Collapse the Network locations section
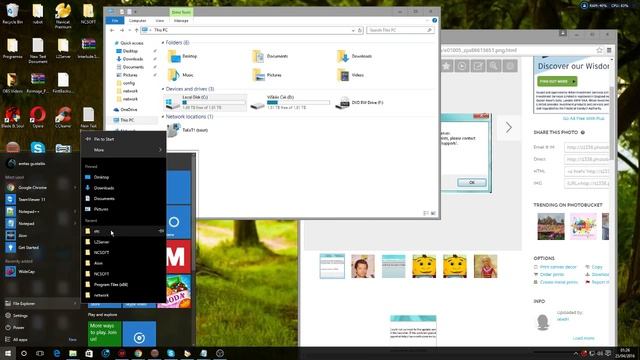The width and height of the screenshot is (640, 360). point(163,117)
